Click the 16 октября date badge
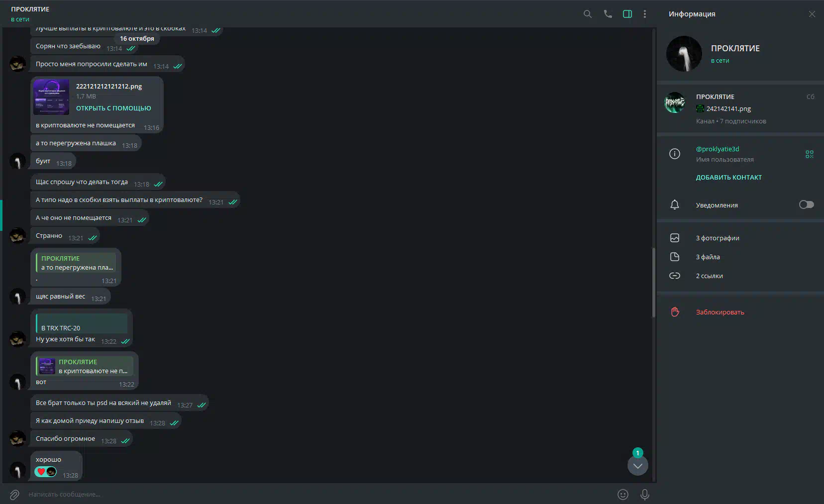The height and width of the screenshot is (504, 824). click(137, 38)
